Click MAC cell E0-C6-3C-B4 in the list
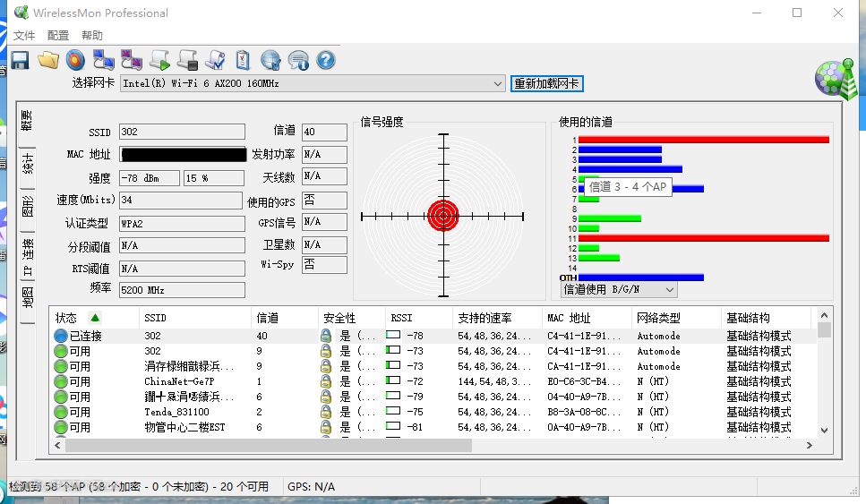Screen dimensions: 866x504 click(584, 381)
